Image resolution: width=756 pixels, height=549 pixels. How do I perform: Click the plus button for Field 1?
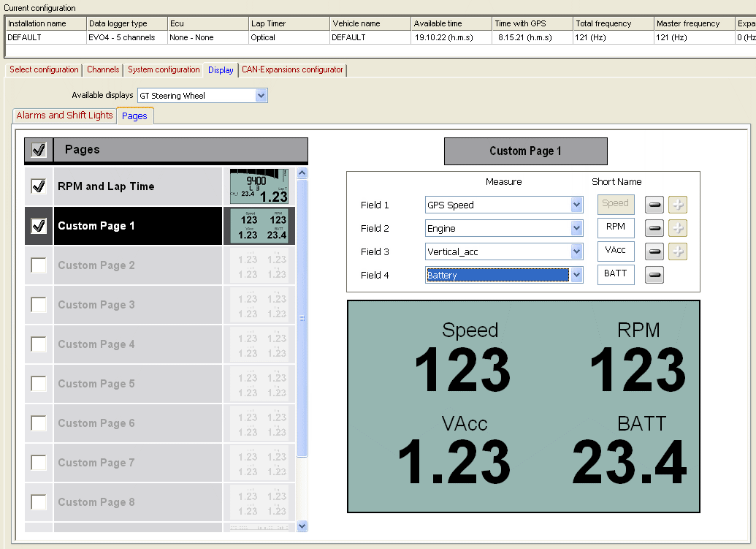[x=678, y=205]
